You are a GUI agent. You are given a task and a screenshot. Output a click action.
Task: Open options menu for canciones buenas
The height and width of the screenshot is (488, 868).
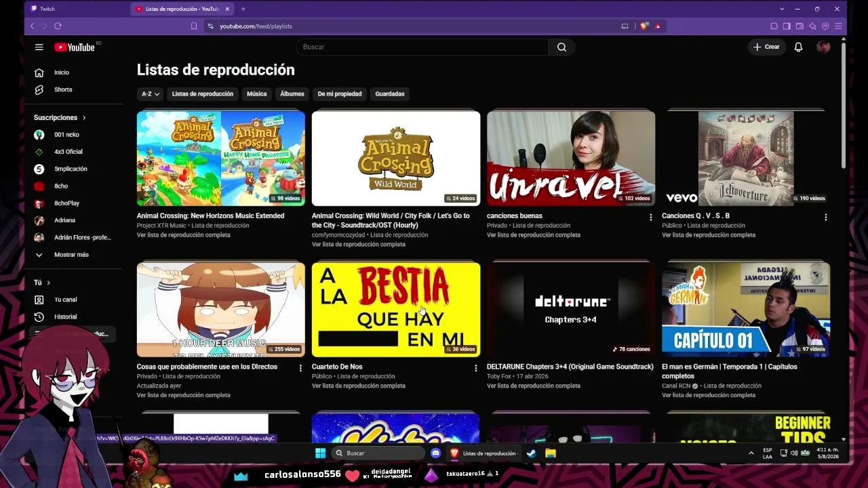point(650,218)
